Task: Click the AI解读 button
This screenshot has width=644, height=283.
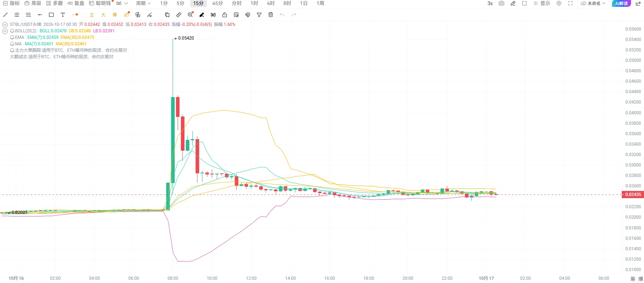Action: pos(621,3)
